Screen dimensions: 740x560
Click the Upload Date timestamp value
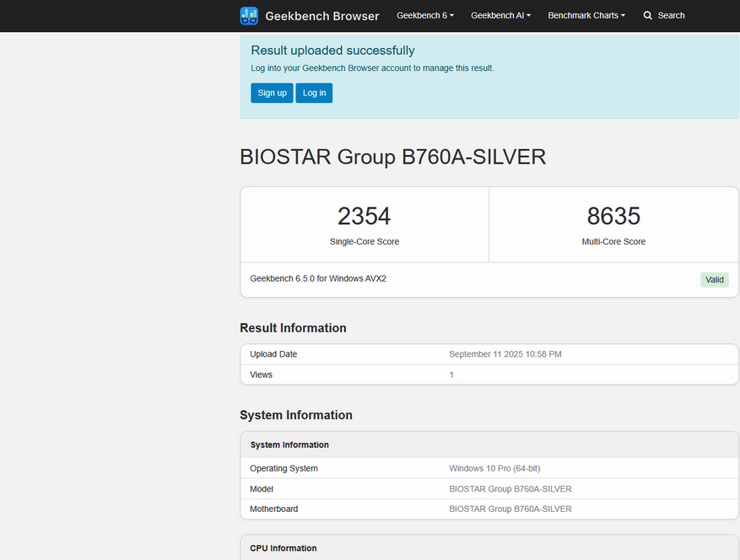click(x=505, y=354)
